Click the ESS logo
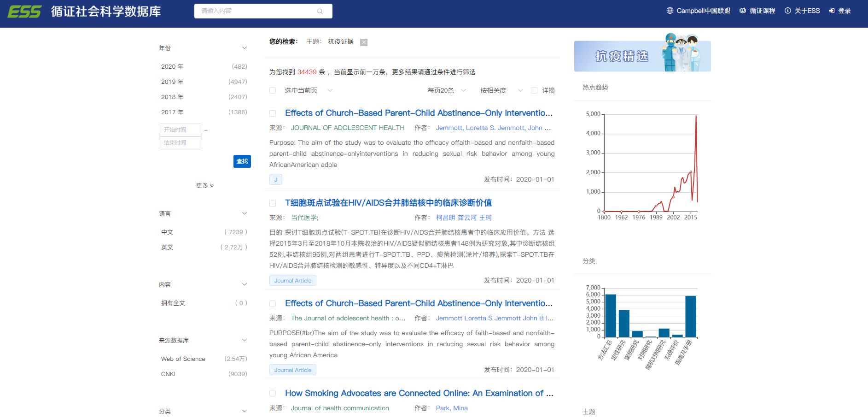868x419 pixels. coord(24,11)
